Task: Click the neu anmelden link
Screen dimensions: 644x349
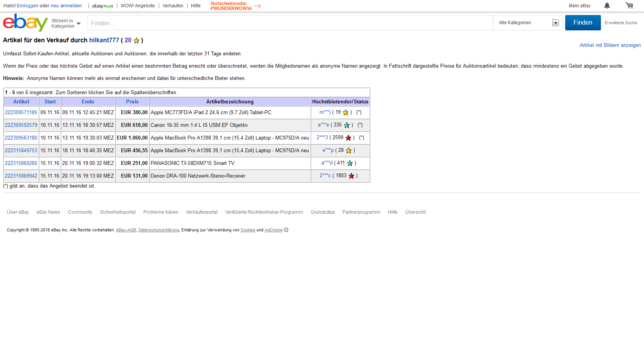Action: (x=66, y=6)
